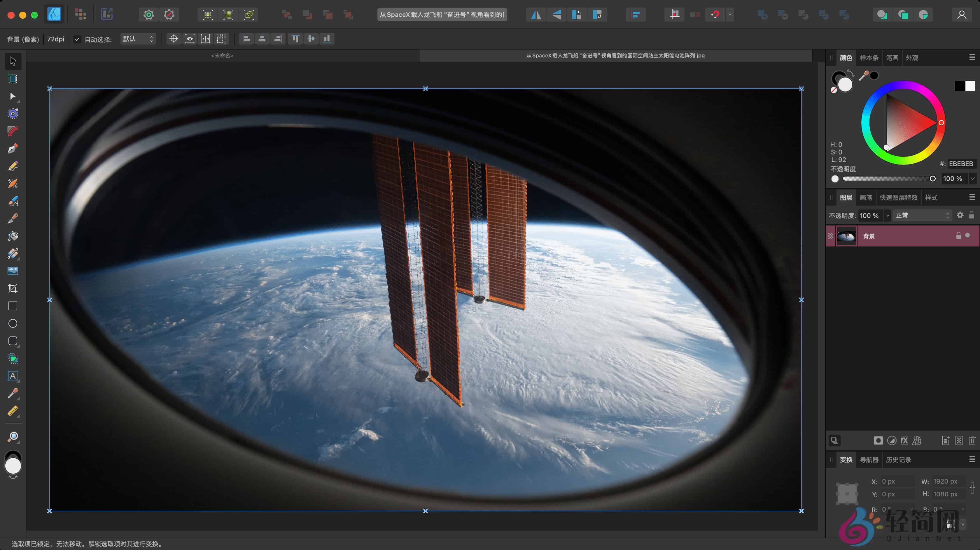Open the blend mode dropdown showing 正常
Screen dimensions: 980x550
tap(922, 215)
